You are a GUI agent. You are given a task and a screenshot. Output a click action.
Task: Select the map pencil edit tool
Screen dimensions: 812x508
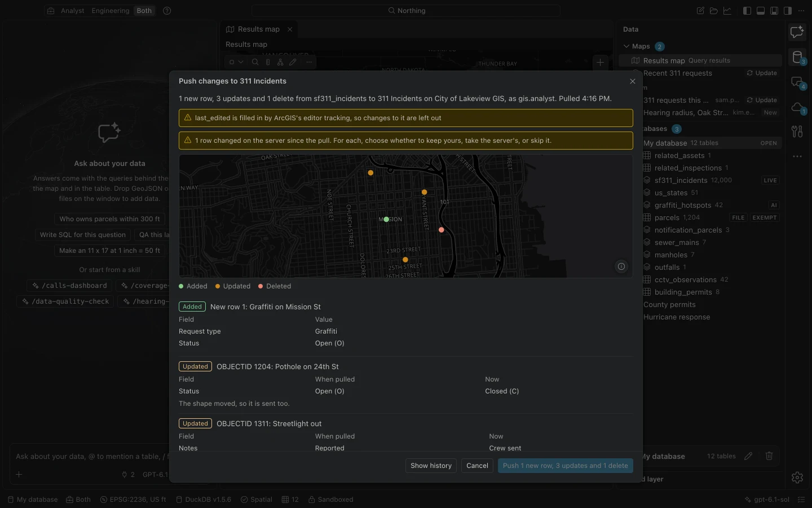tap(293, 62)
